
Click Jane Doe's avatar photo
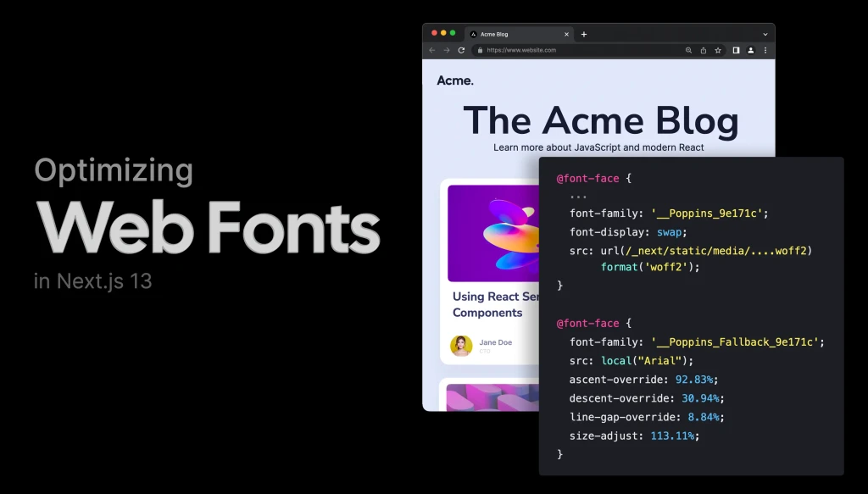[x=461, y=346]
